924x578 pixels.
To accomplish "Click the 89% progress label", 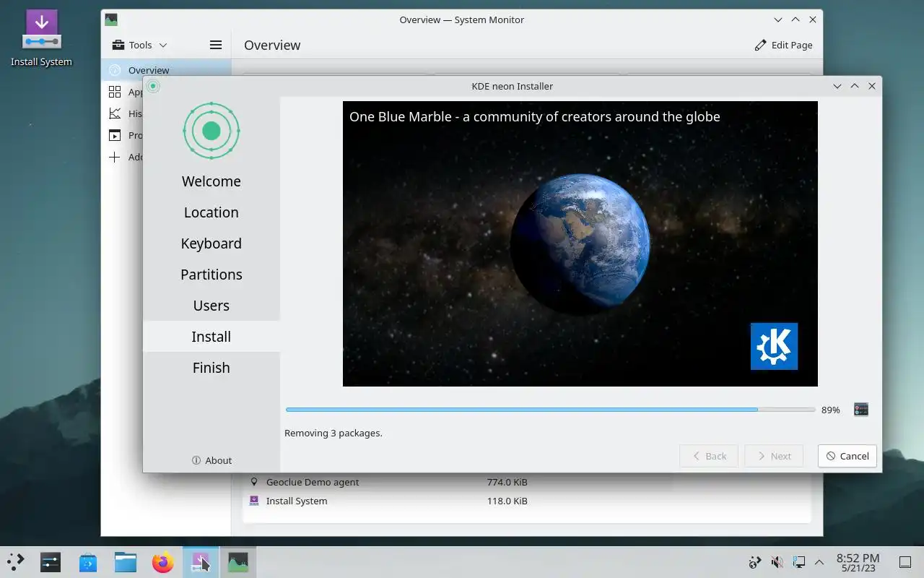I will point(831,410).
